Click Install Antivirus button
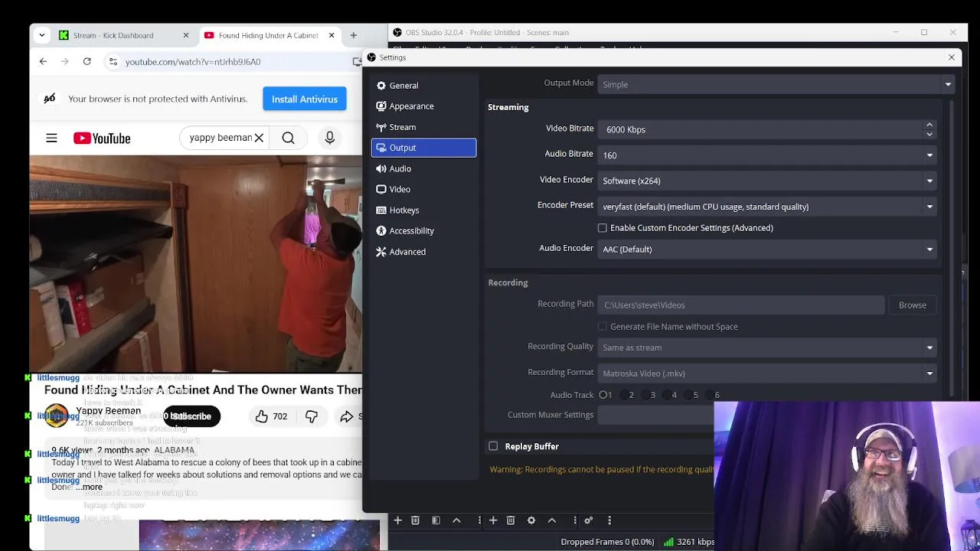This screenshot has width=980, height=551. point(305,99)
